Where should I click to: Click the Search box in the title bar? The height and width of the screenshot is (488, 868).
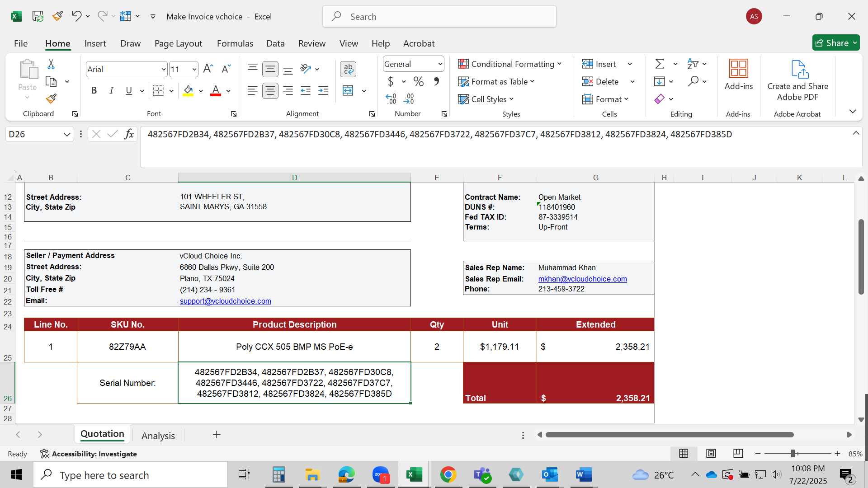[439, 17]
